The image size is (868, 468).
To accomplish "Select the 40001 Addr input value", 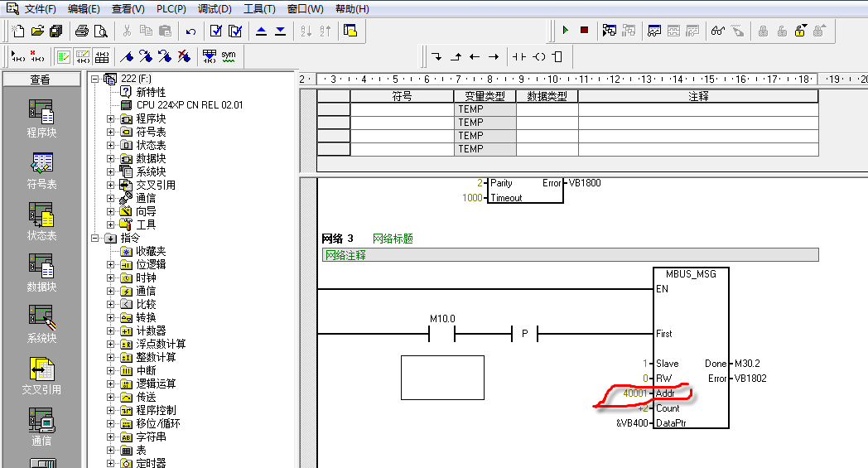I will (636, 393).
